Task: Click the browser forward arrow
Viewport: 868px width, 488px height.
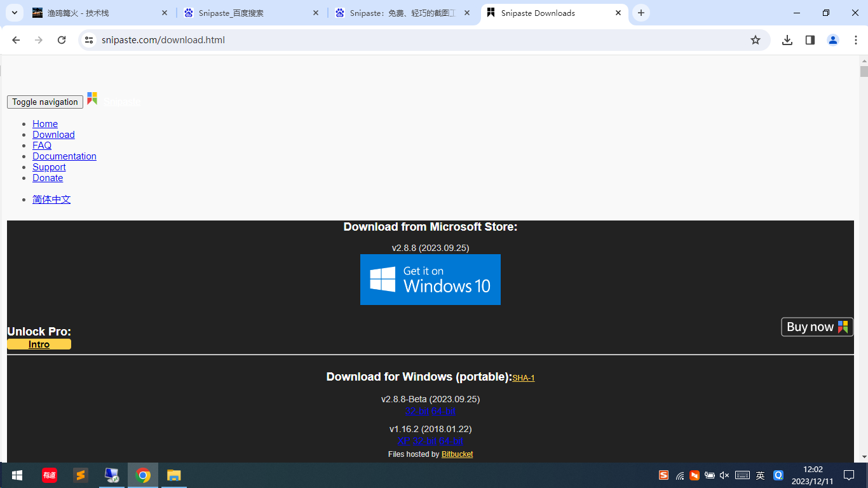Action: 39,40
